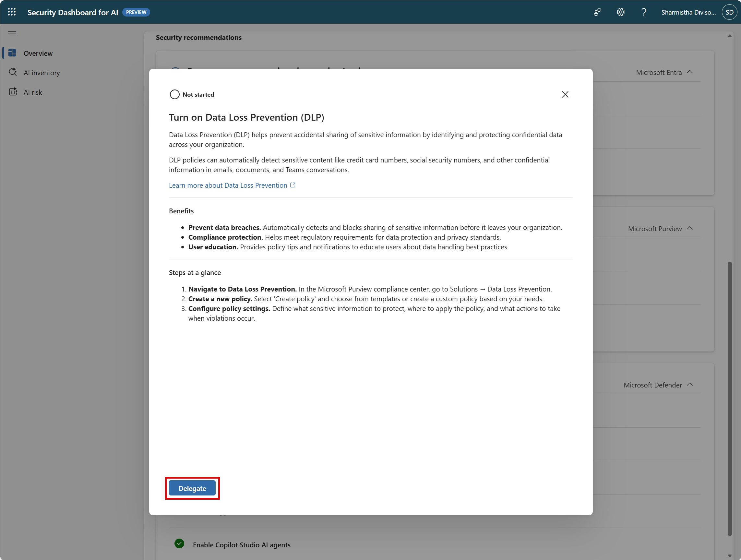Viewport: 741px width, 560px height.
Task: Click the Not started status circle
Action: [174, 94]
